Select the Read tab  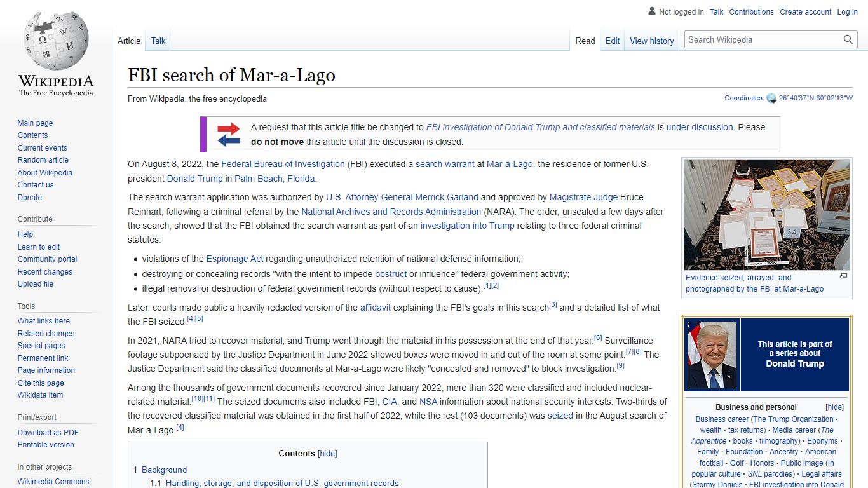tap(585, 41)
